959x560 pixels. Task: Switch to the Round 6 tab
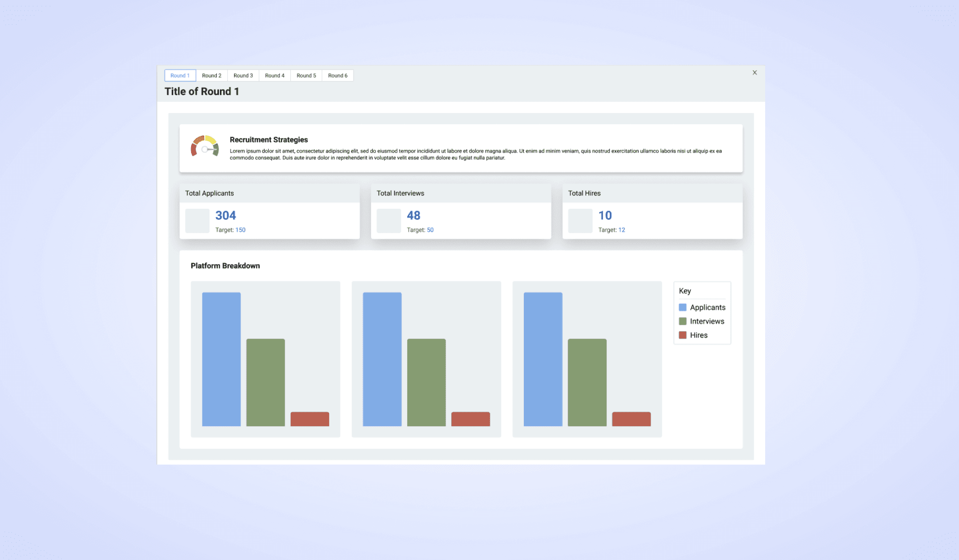[338, 76]
